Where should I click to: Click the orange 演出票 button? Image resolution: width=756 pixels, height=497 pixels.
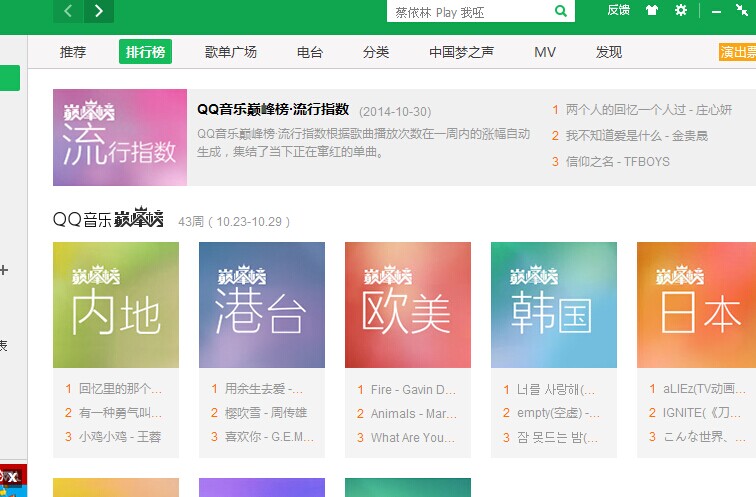tap(738, 52)
